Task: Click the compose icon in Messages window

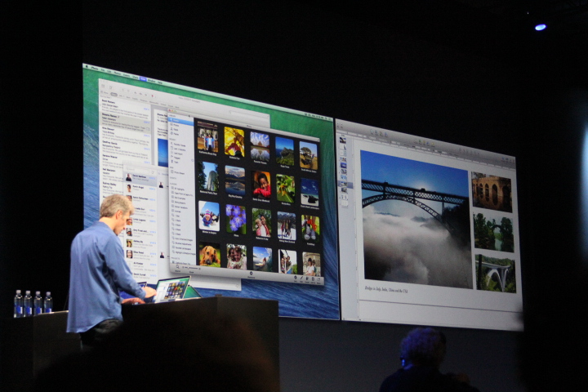Action: [x=153, y=172]
